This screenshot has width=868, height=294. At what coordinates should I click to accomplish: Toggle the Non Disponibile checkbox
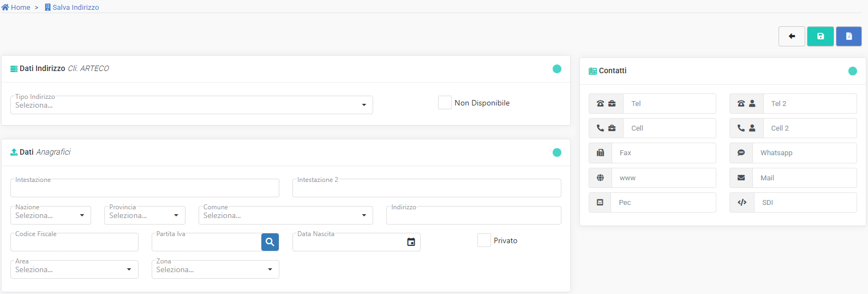click(x=445, y=103)
